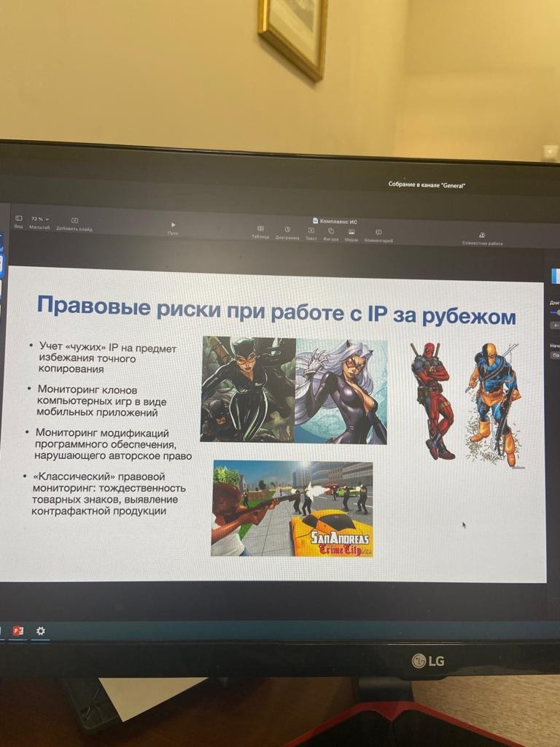560x747 pixels.
Task: Open the Вид (View) options menu
Action: point(19,219)
